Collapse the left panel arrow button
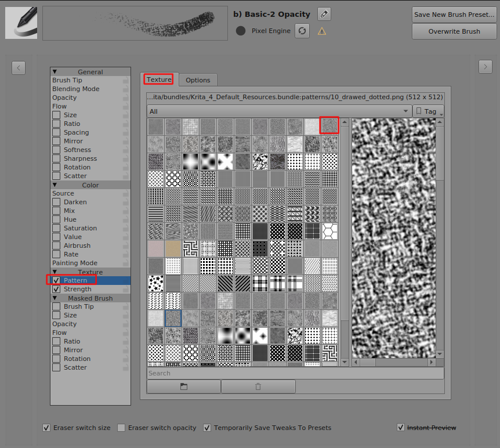 click(19, 67)
